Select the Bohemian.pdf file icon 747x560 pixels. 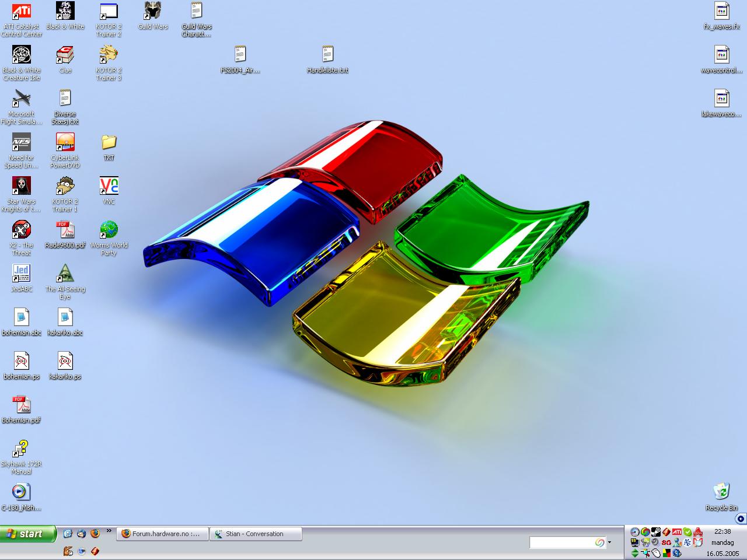click(22, 409)
